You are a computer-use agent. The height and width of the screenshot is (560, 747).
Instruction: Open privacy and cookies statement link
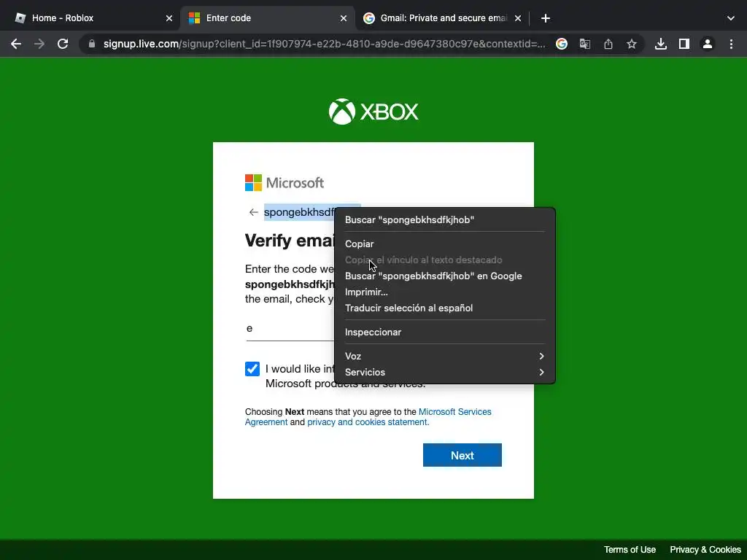(368, 422)
